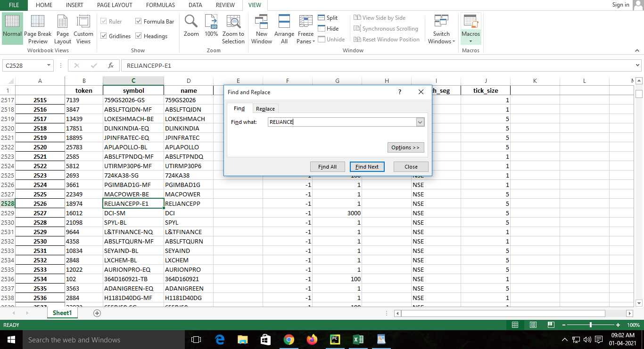Show hidden system tray icons
Viewport: 644px width, 349px height.
coord(565,340)
